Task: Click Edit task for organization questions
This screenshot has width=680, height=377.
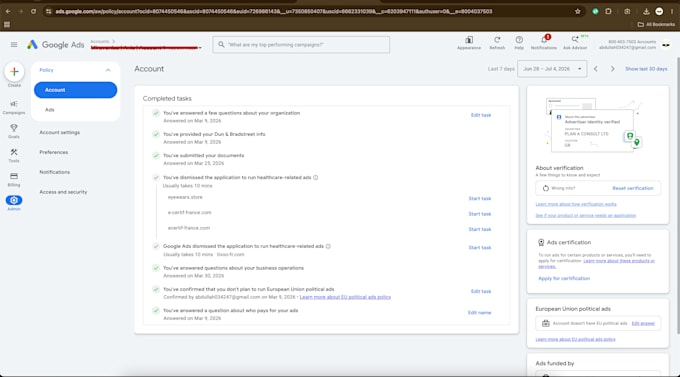Action: point(481,115)
